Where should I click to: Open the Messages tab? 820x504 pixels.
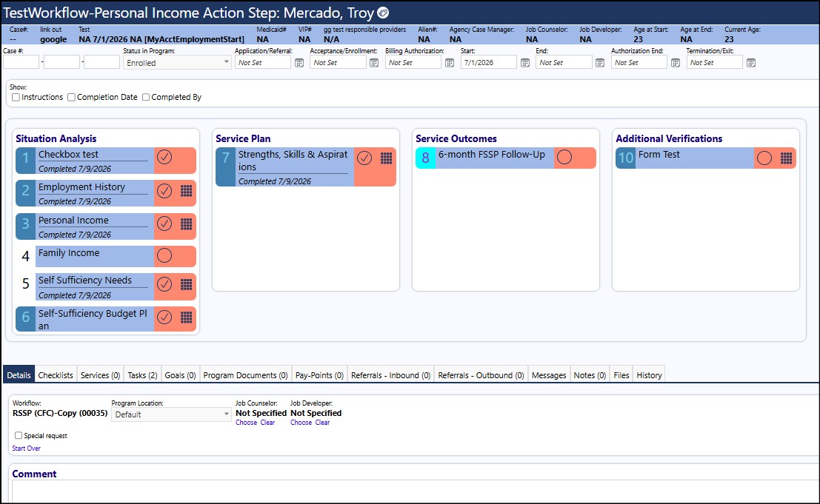point(549,375)
